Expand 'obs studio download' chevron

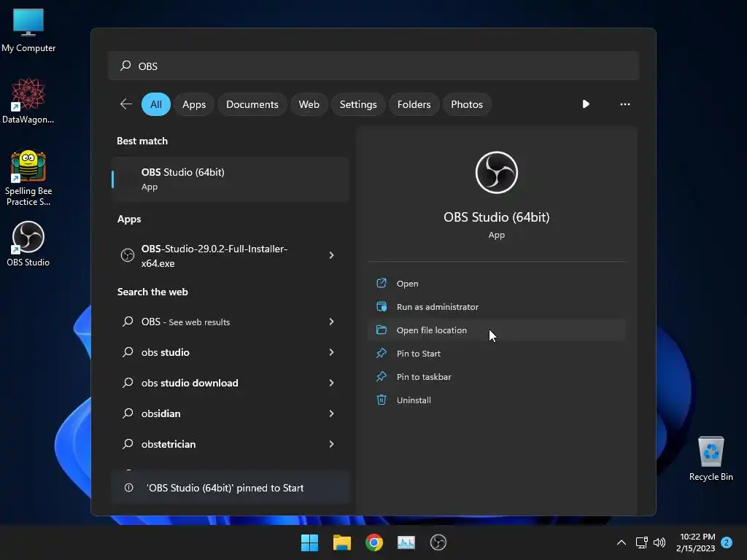[x=332, y=382]
